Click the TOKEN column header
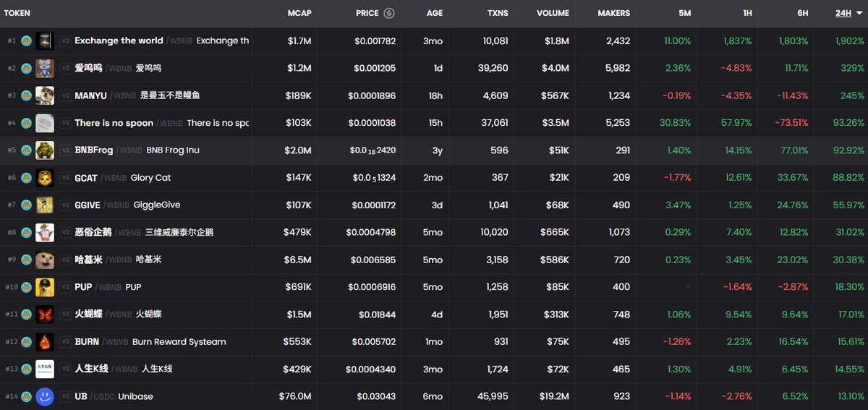This screenshot has height=410, width=868. tap(17, 13)
